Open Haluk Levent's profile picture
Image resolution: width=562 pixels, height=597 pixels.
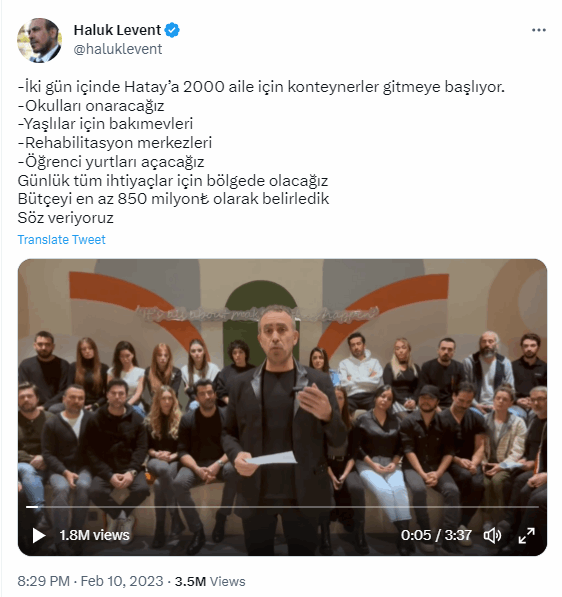(x=39, y=40)
